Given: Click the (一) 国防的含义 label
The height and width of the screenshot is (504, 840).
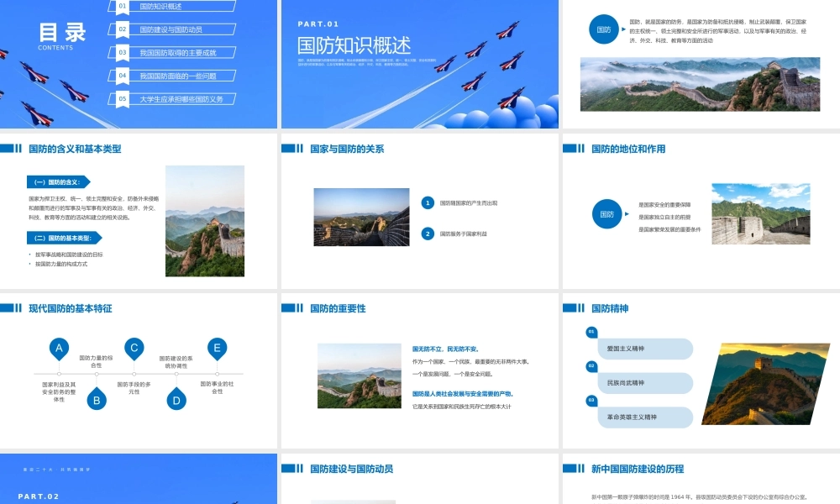Looking at the screenshot, I should [x=59, y=182].
